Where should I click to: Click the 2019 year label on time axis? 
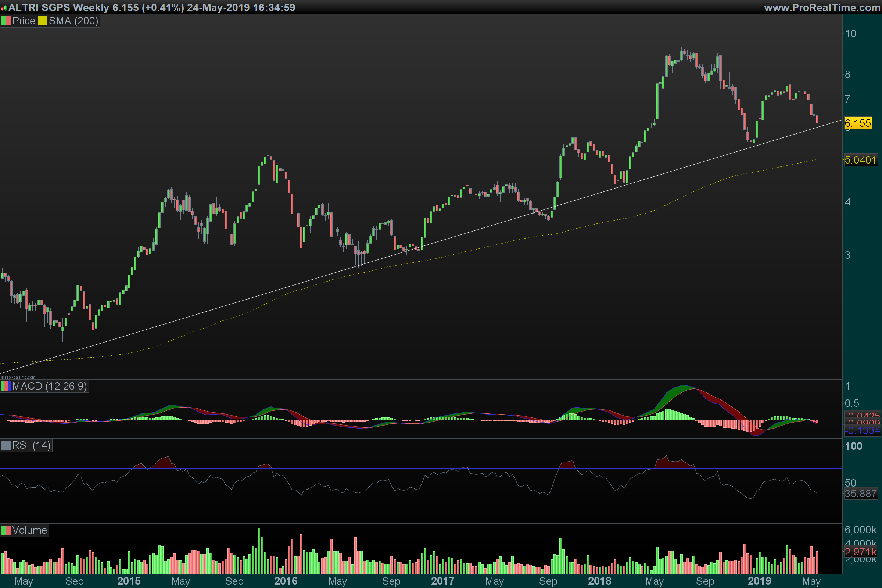tap(759, 581)
